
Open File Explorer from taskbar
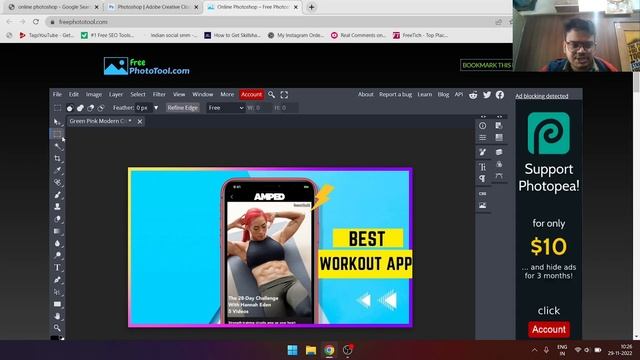[311, 350]
